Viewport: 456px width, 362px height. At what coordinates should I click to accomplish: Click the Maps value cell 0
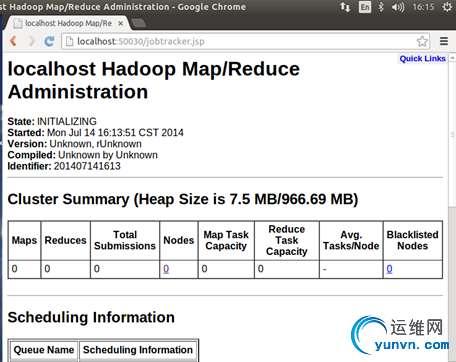pos(24,269)
